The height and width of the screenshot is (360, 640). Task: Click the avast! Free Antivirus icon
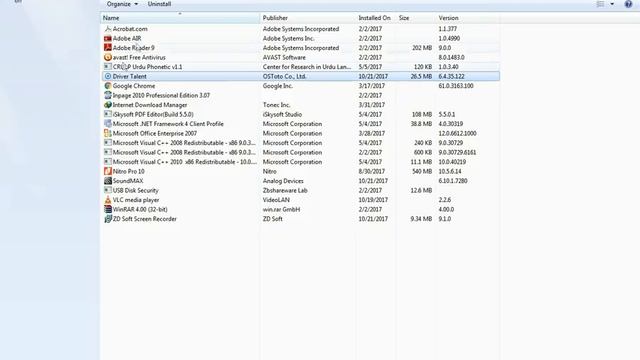point(108,58)
